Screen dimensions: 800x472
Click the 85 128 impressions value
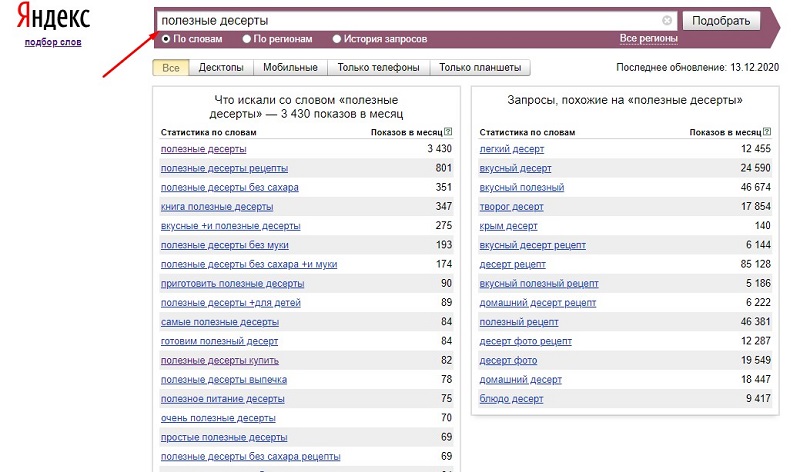tap(756, 264)
